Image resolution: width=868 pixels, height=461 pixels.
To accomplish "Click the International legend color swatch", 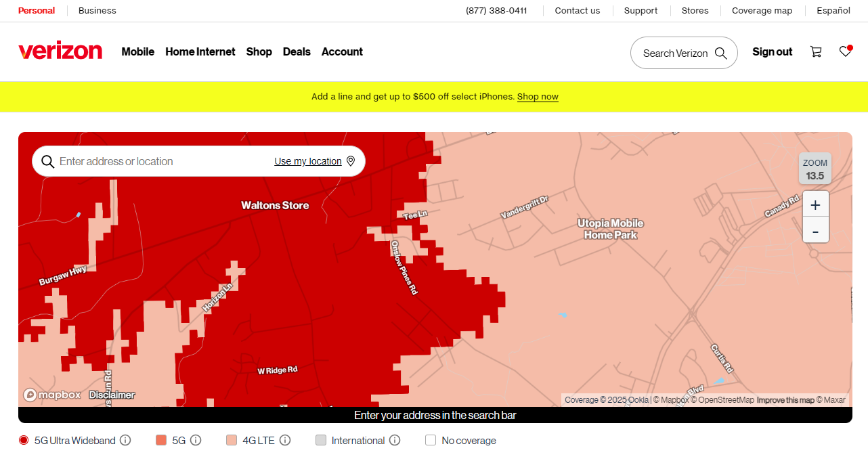I will click(321, 440).
